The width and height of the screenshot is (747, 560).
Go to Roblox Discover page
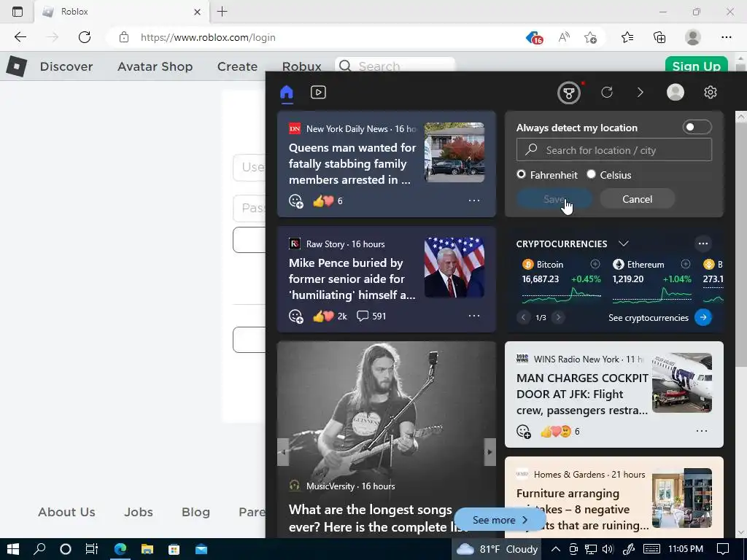tap(66, 66)
